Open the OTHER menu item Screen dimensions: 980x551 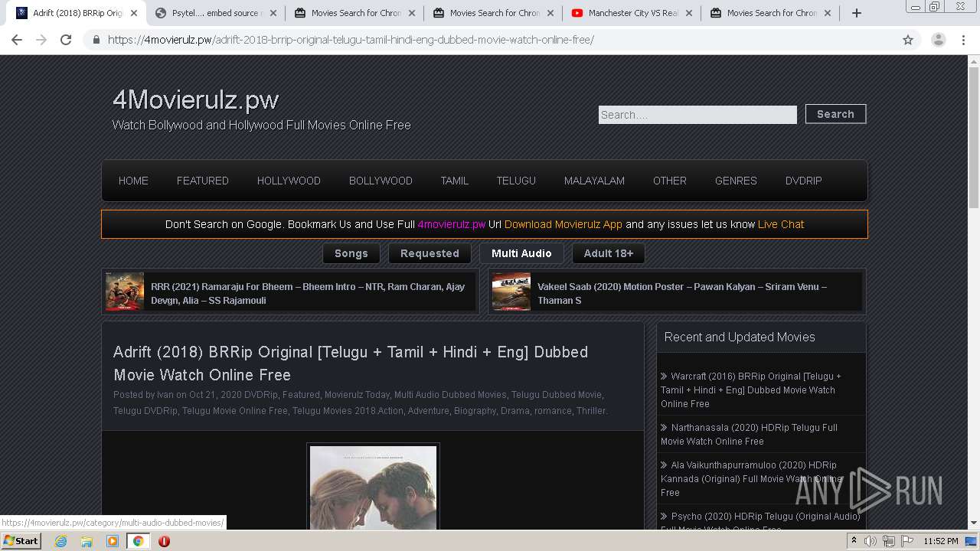(669, 181)
